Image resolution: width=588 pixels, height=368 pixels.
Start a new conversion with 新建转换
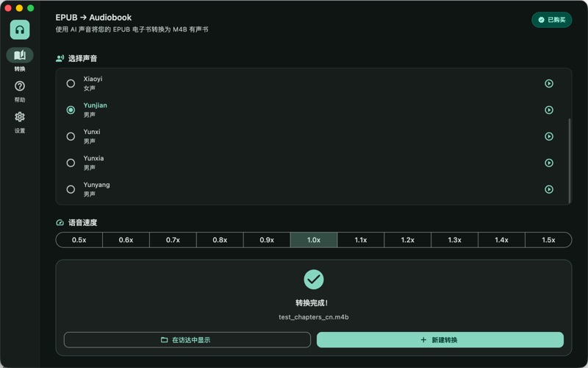click(440, 340)
